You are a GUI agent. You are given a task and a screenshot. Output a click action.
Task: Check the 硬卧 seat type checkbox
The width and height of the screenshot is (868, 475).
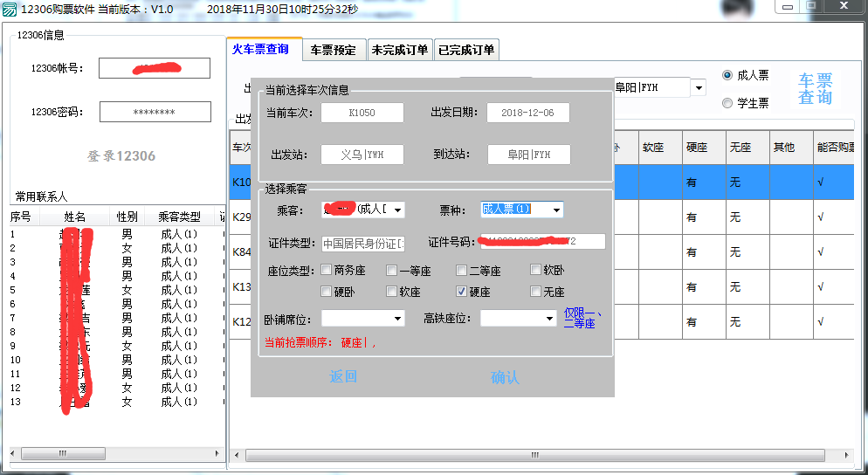(x=326, y=292)
